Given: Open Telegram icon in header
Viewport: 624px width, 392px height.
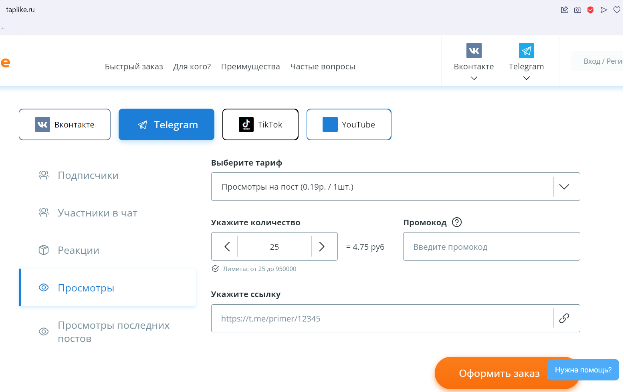Looking at the screenshot, I should (526, 51).
